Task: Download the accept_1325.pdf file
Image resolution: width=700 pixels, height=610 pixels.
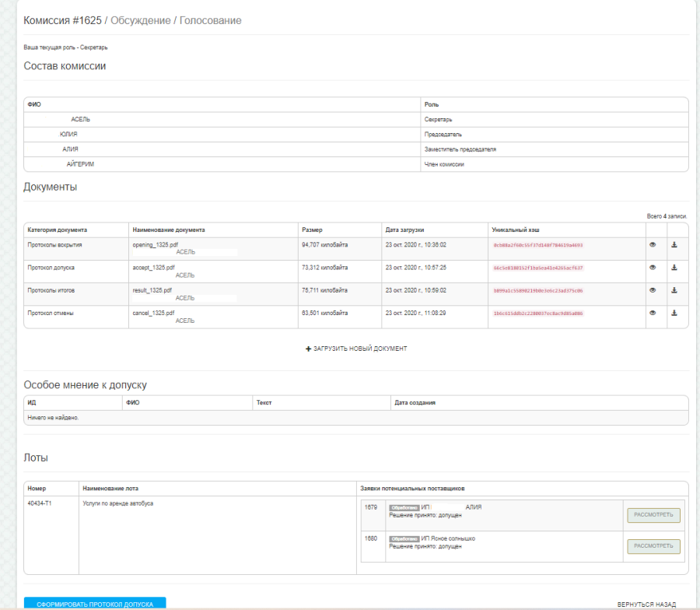Action: 674,268
